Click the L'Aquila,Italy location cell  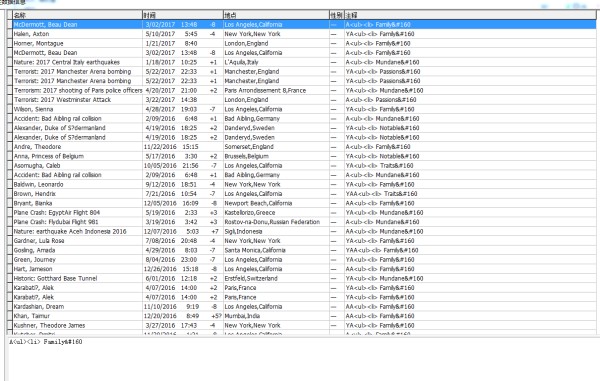(241, 62)
